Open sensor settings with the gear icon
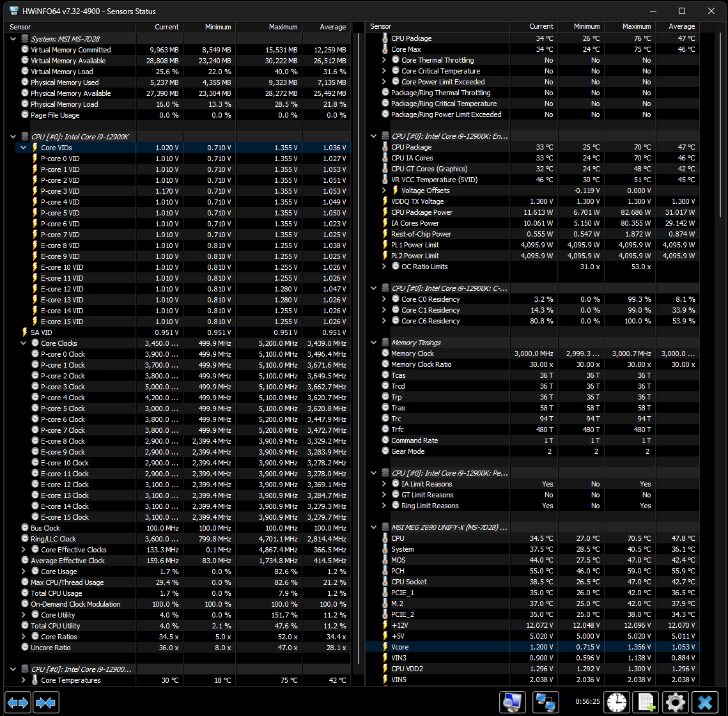 [x=675, y=702]
